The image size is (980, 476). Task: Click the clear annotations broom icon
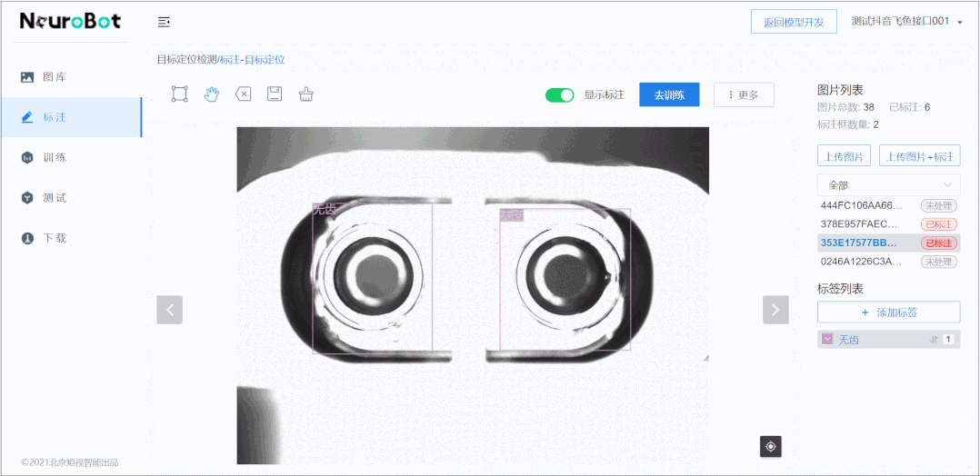pyautogui.click(x=306, y=94)
